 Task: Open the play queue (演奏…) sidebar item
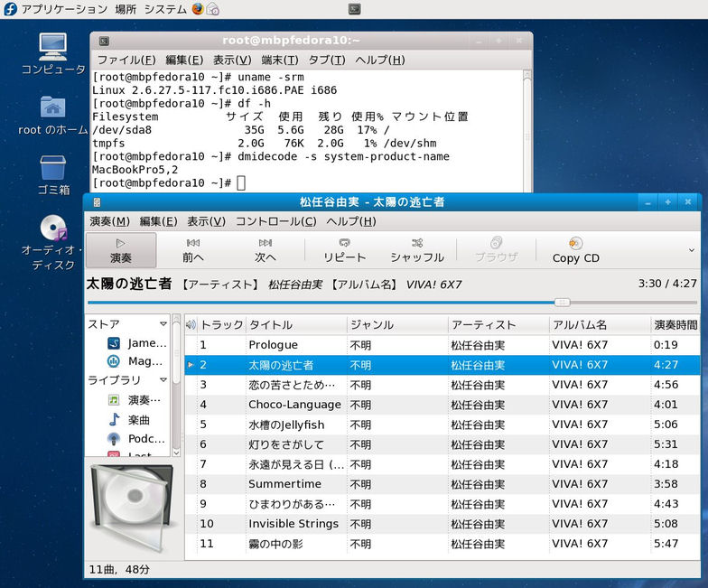click(x=134, y=400)
